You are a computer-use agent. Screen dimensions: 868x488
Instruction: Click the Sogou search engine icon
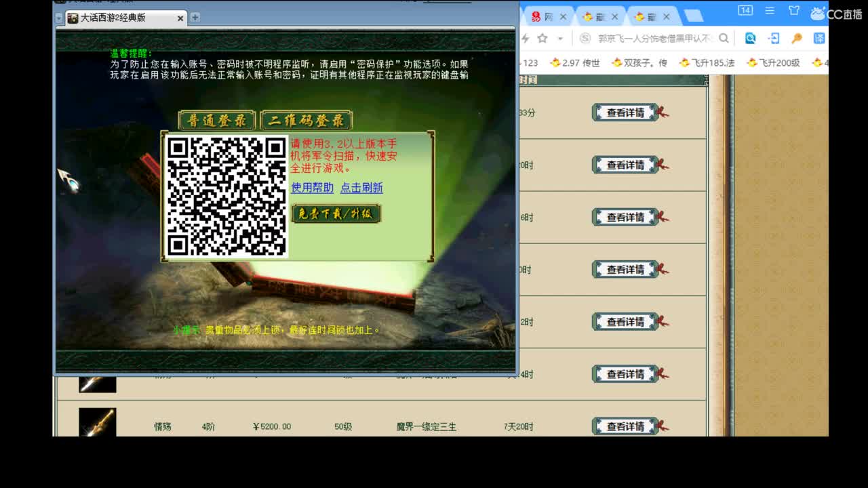click(x=585, y=39)
